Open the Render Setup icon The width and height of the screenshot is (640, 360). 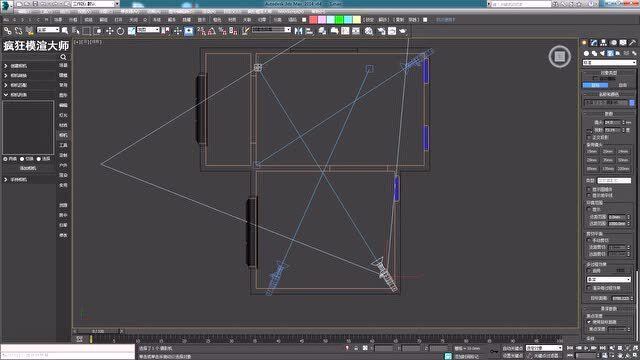pos(381,31)
